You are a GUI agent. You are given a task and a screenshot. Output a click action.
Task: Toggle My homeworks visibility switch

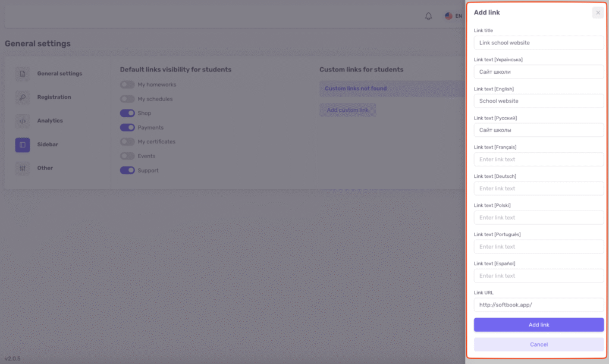[x=127, y=84]
